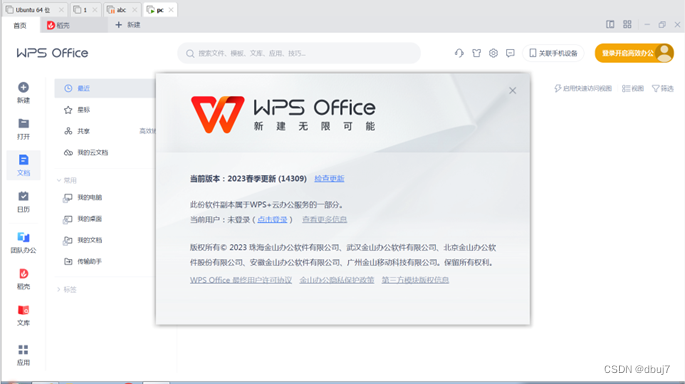Open the 应用 apps grid icon

[x=23, y=349]
